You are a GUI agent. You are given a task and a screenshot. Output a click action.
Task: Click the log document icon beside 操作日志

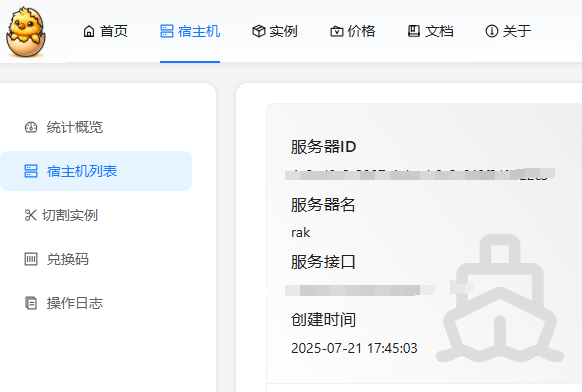coord(31,303)
